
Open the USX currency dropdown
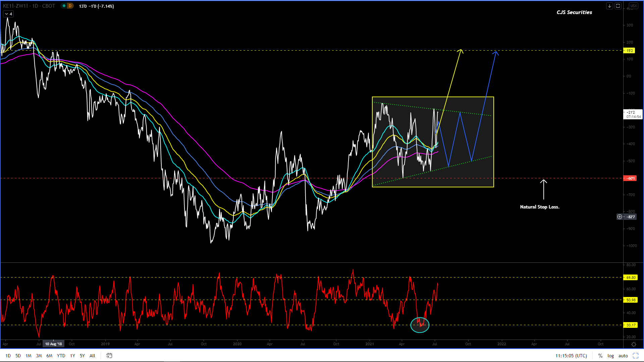click(633, 6)
